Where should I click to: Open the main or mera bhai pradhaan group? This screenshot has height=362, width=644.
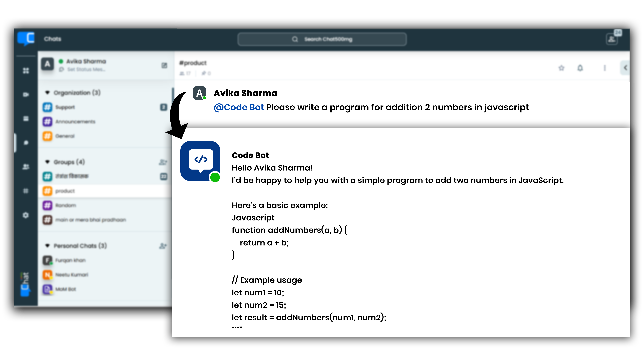[x=105, y=220]
